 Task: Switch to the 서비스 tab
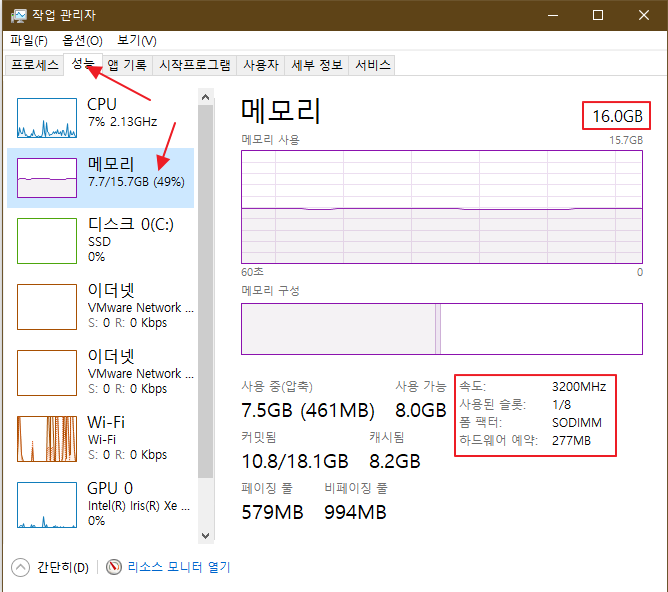pos(372,65)
